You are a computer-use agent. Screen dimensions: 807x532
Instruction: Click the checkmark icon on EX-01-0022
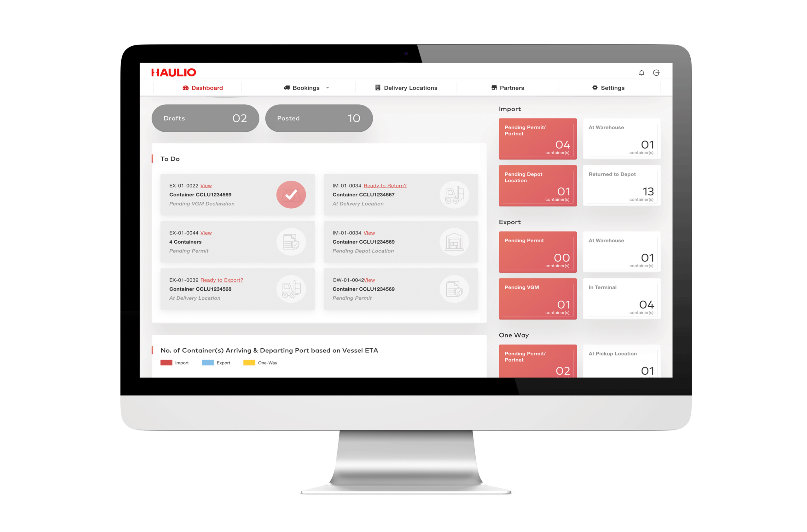tap(292, 195)
